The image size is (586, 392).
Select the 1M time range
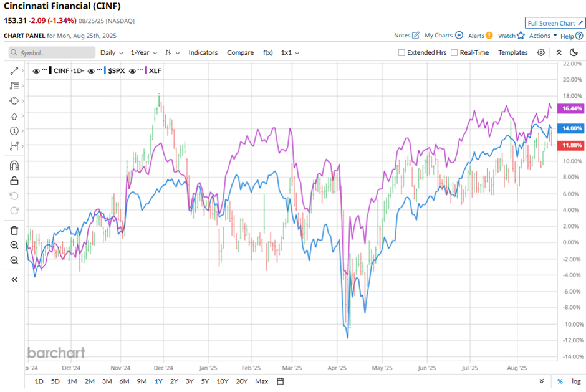click(x=72, y=381)
